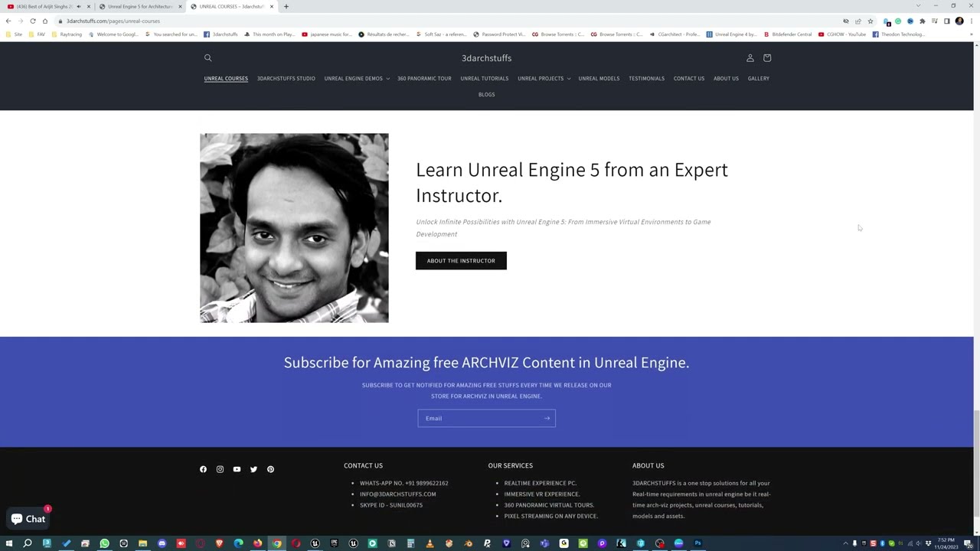Visit the Instagram social icon in footer
This screenshot has height=551, width=980.
[220, 469]
